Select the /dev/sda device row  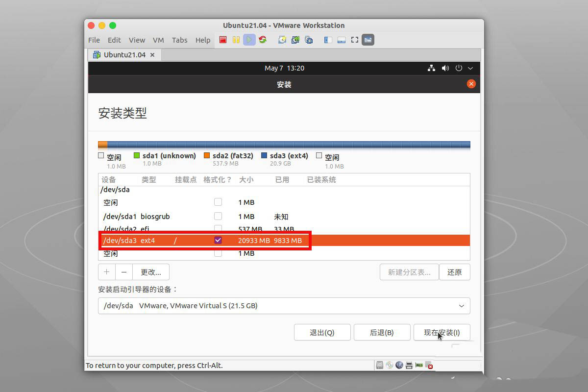(284, 190)
